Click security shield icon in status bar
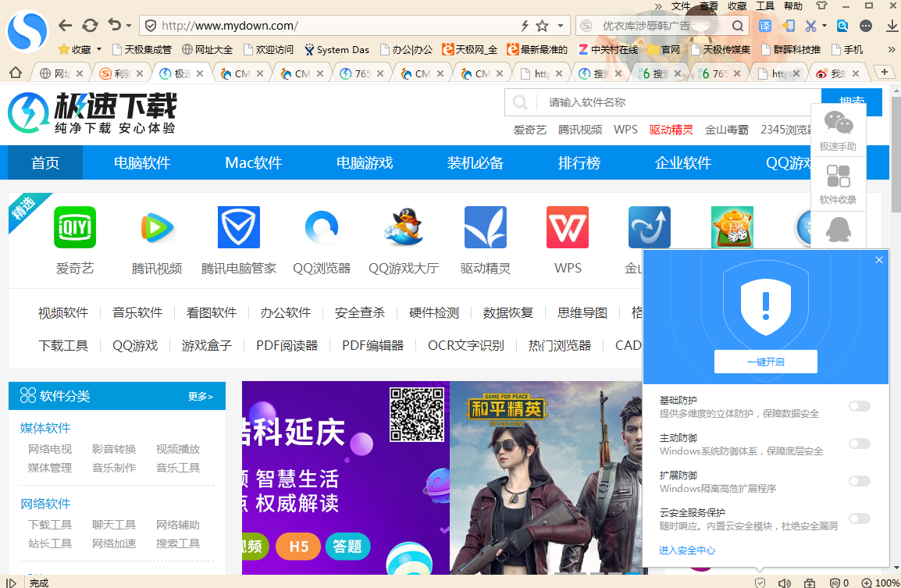The width and height of the screenshot is (901, 588). (760, 583)
